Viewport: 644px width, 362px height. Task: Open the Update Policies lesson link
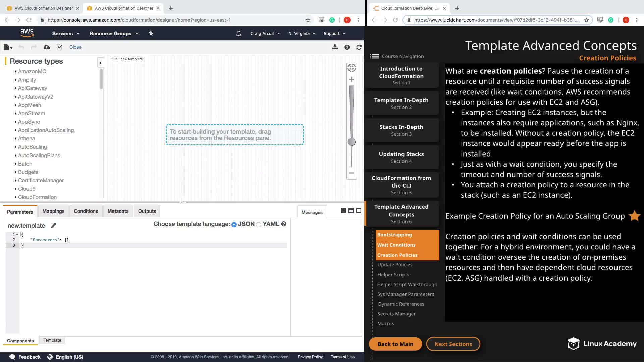(395, 265)
